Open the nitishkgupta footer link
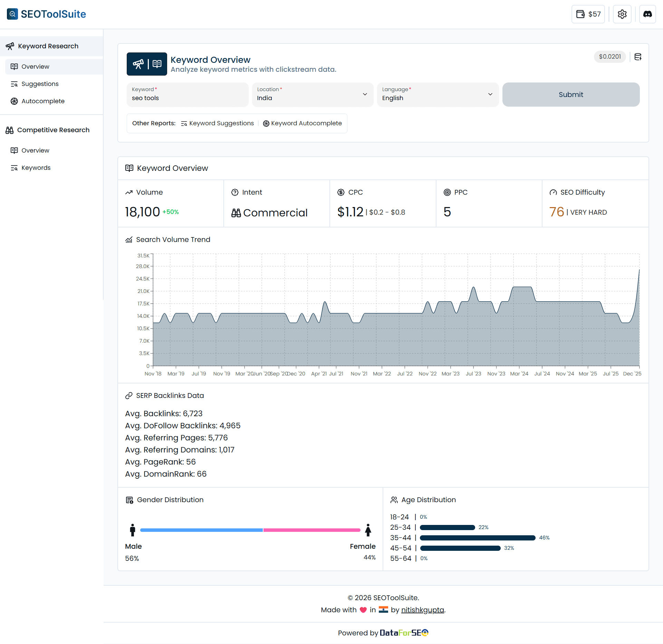663x644 pixels. tap(422, 610)
